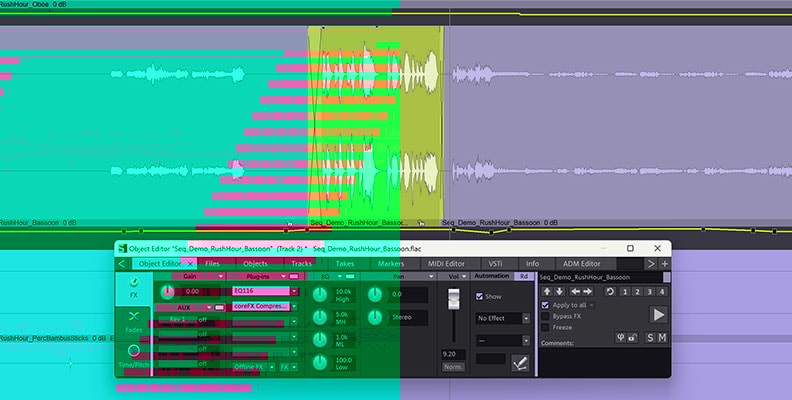
Task: Enable the Freeze checkbox
Action: click(545, 327)
